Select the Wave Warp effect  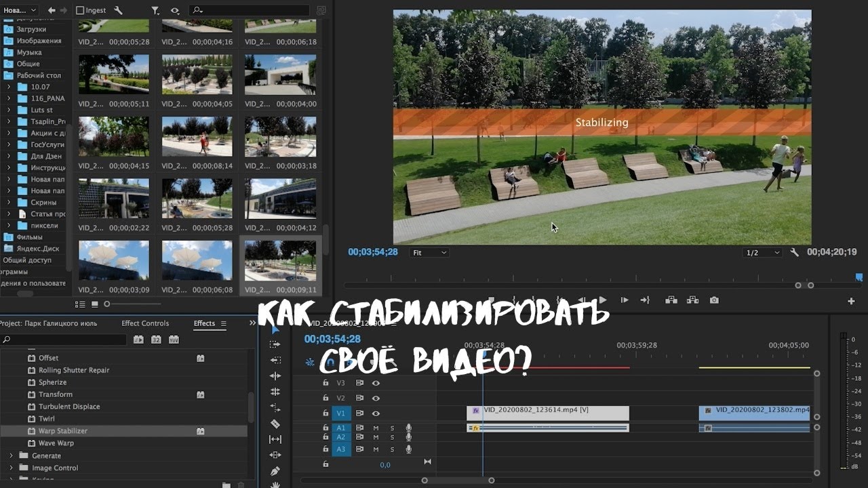click(x=56, y=443)
